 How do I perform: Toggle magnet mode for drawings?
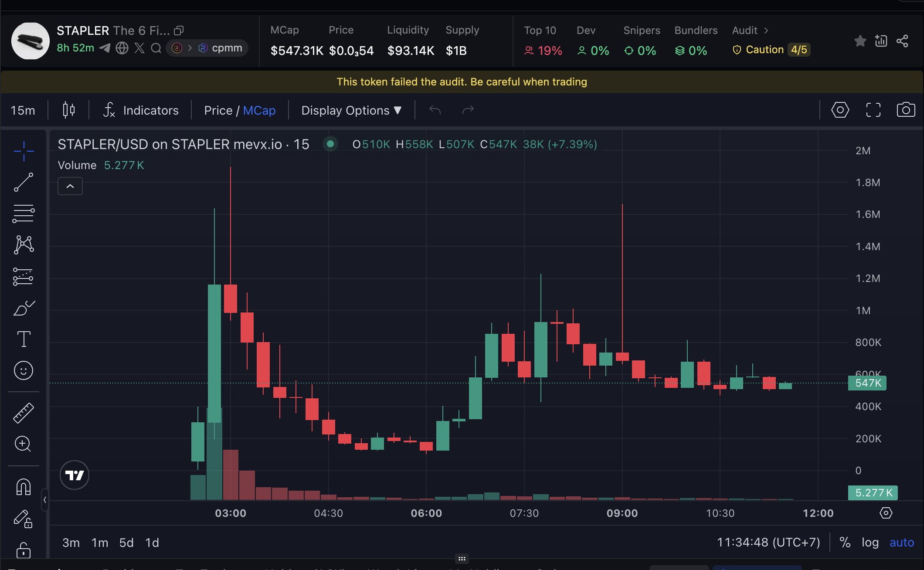[24, 487]
